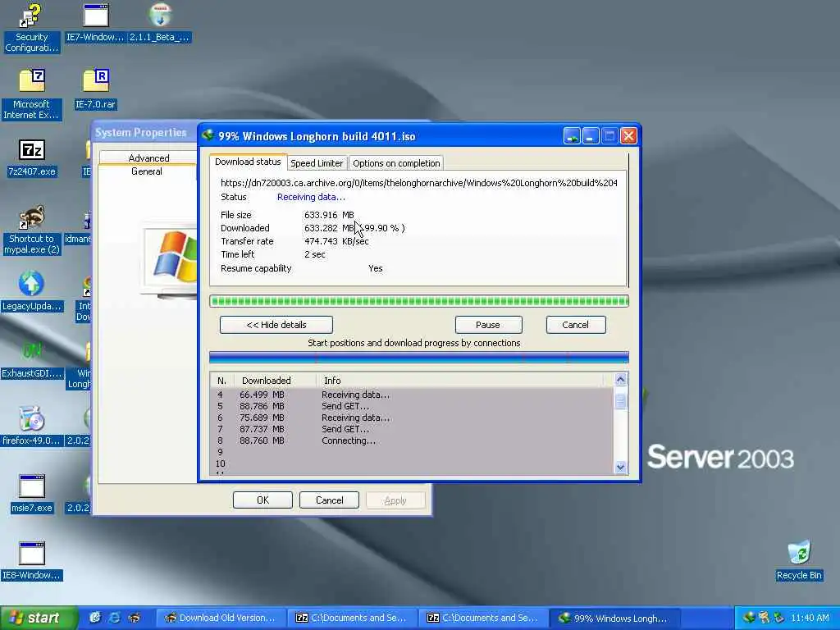Click the green download progress bar

tap(419, 301)
